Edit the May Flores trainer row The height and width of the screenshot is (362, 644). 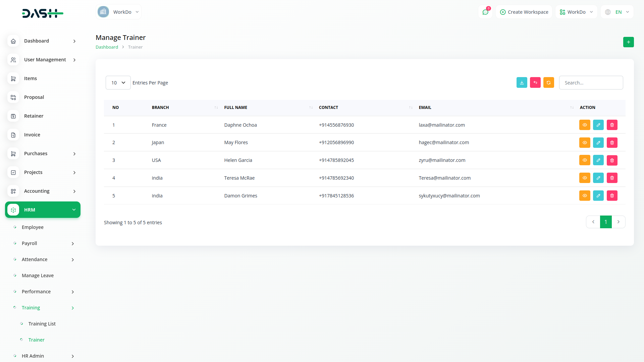click(x=598, y=143)
